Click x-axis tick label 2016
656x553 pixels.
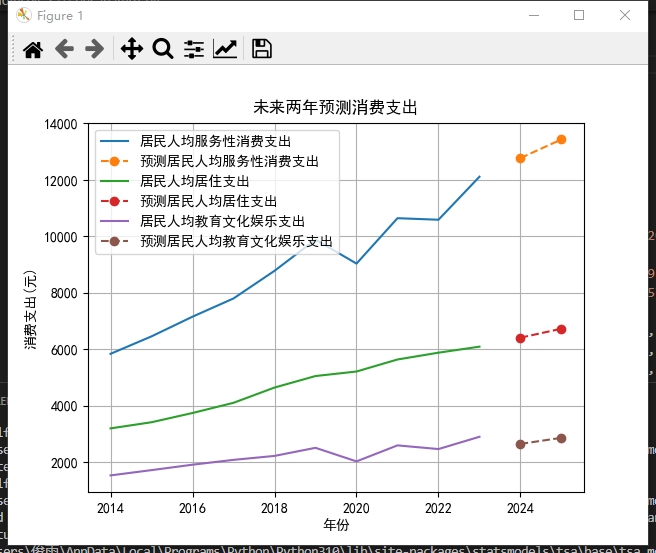(x=192, y=508)
